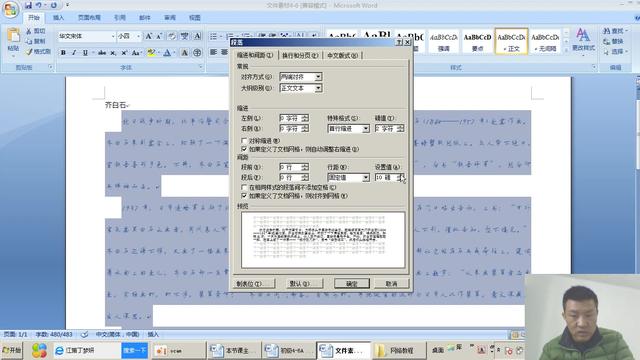The image size is (640, 360).
Task: Apply bold formatting
Action: [63, 53]
